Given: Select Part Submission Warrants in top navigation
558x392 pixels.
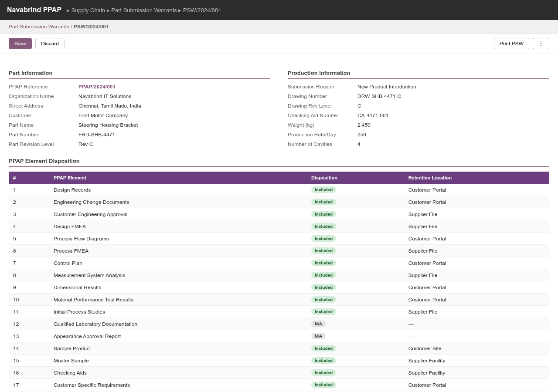Looking at the screenshot, I should [144, 10].
